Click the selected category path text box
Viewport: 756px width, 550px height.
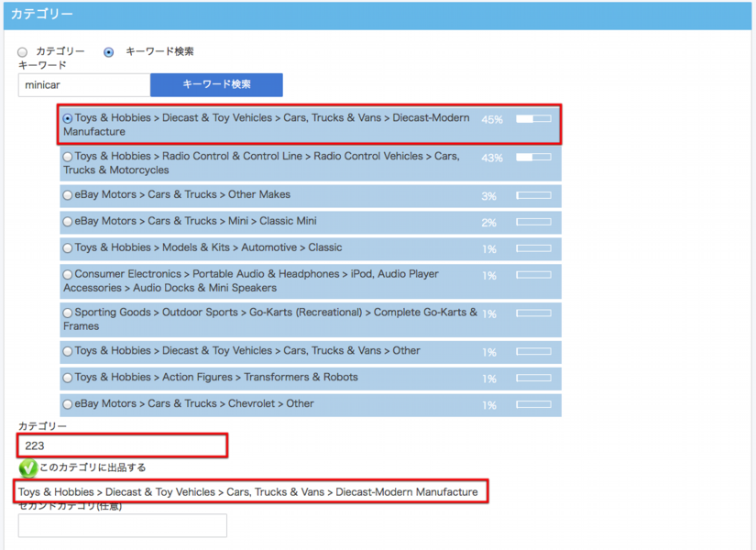pyautogui.click(x=249, y=492)
